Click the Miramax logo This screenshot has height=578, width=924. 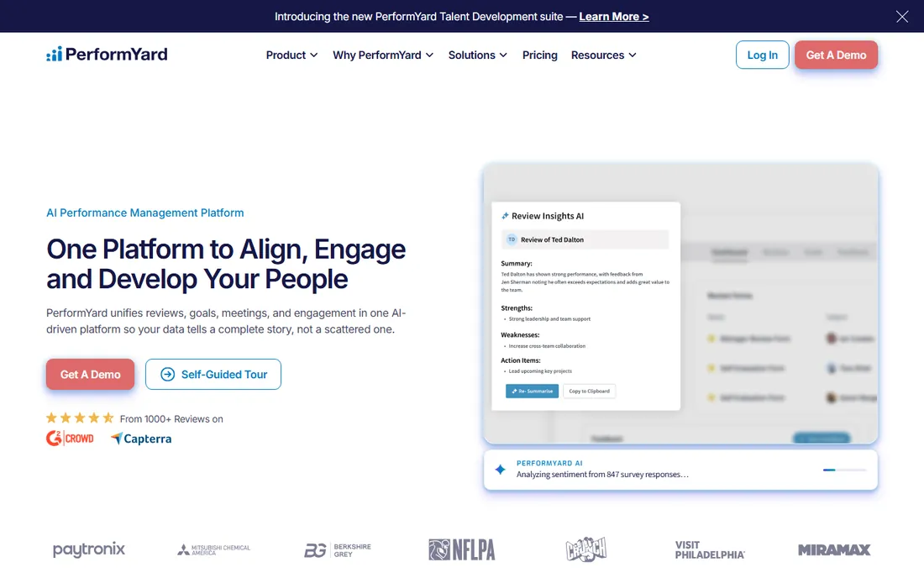(834, 549)
